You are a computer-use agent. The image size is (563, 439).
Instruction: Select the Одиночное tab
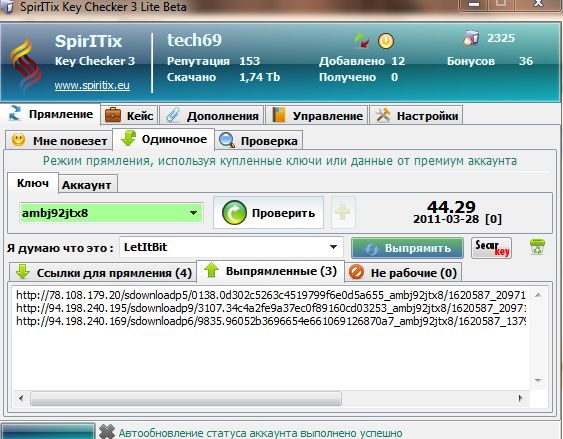163,139
